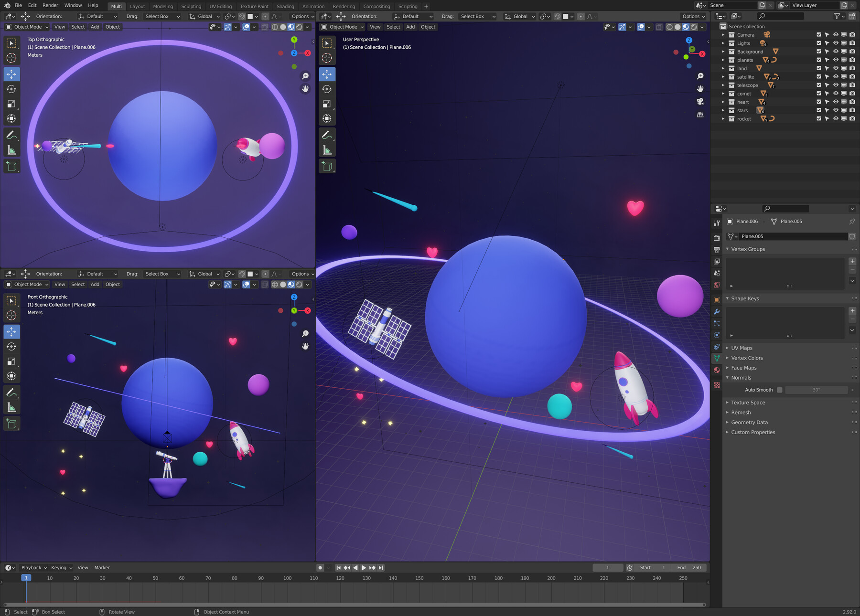Select the Move tool in the viewport toolbar

pyautogui.click(x=11, y=74)
